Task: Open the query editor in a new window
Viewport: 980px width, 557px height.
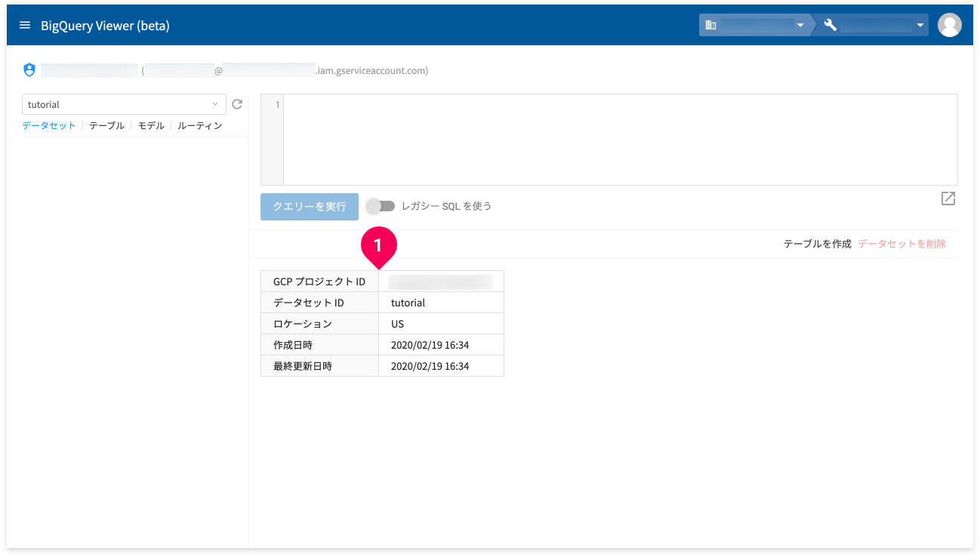Action: click(948, 198)
